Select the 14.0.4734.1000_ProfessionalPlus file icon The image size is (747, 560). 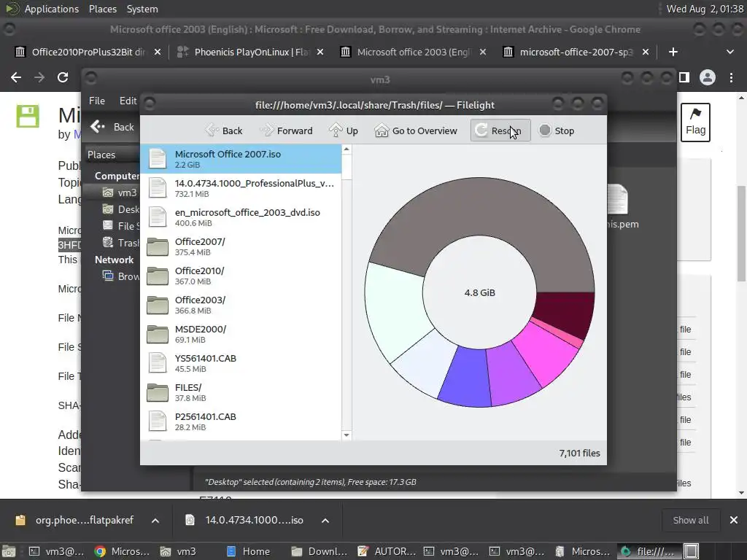tap(158, 188)
